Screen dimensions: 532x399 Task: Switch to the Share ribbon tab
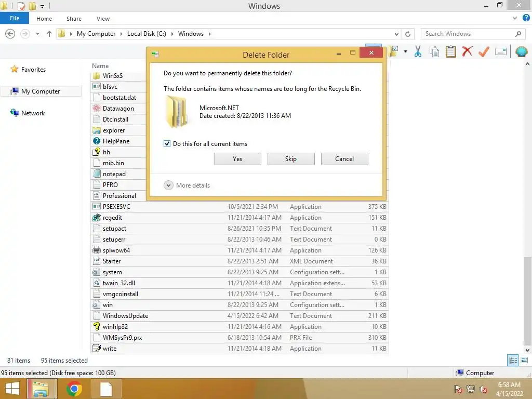tap(74, 19)
